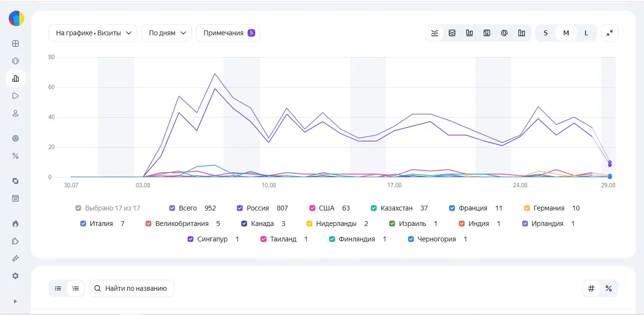Open 'На графике • Визиты' dropdown
This screenshot has width=644, height=315.
click(93, 33)
